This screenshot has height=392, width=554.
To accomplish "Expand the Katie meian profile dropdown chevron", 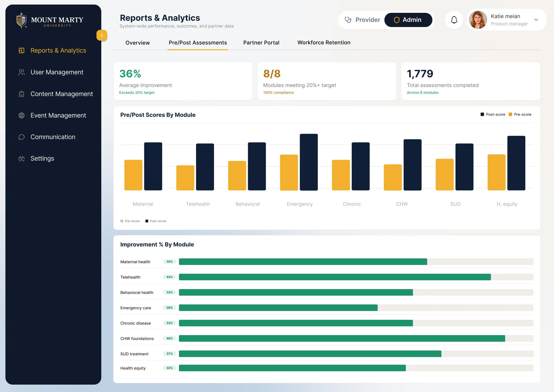I will point(536,20).
